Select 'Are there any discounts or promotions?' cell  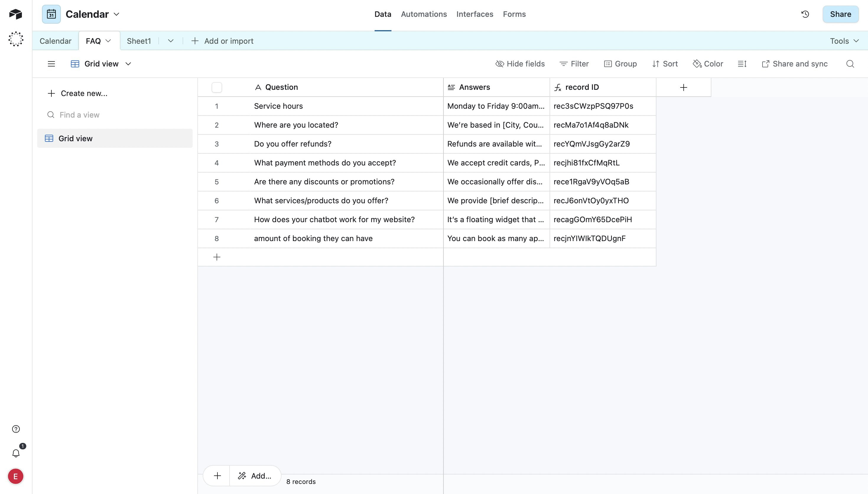pos(346,182)
